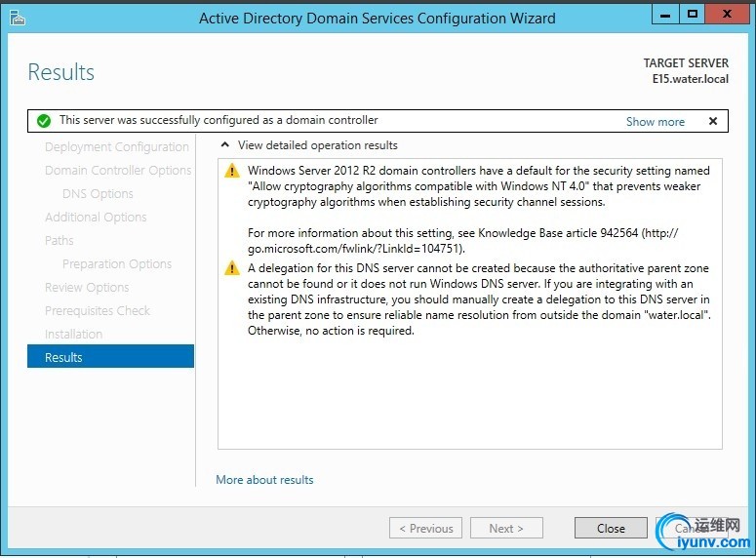Select Deployment Configuration in the sidebar

pyautogui.click(x=116, y=147)
